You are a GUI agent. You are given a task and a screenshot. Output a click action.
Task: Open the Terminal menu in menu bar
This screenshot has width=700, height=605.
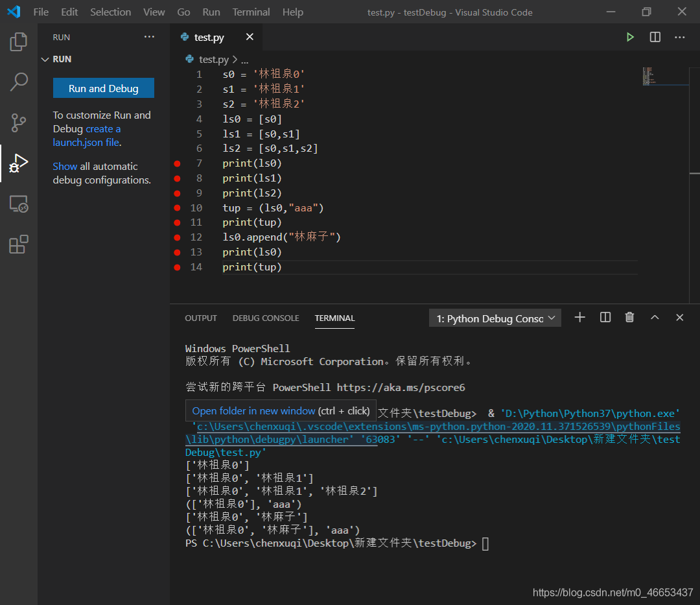coord(251,12)
